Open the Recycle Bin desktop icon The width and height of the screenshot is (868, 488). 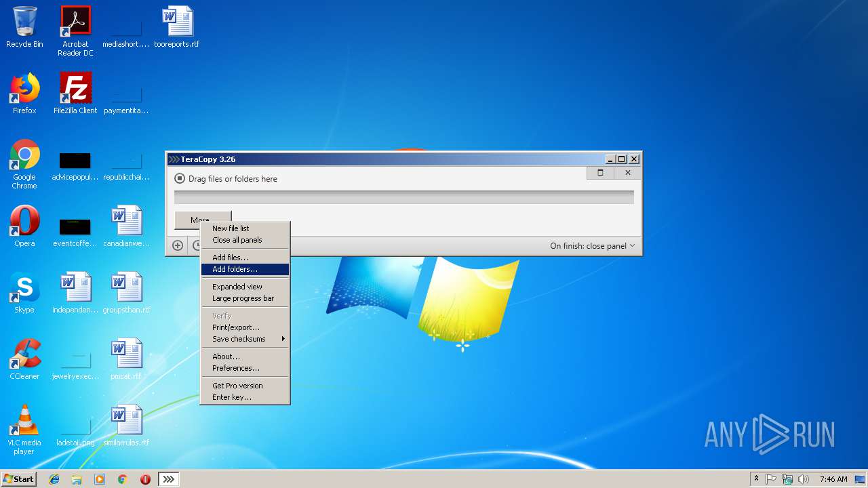coord(24,28)
